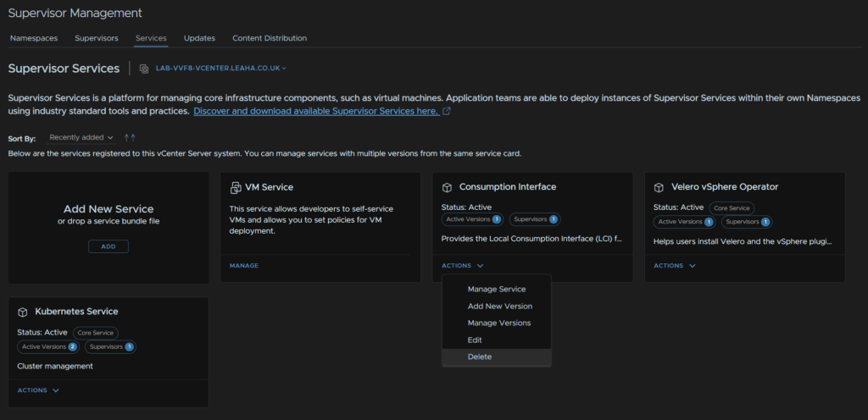The image size is (868, 420).
Task: Click Kubernetes Service Active Versions badge
Action: click(x=48, y=347)
